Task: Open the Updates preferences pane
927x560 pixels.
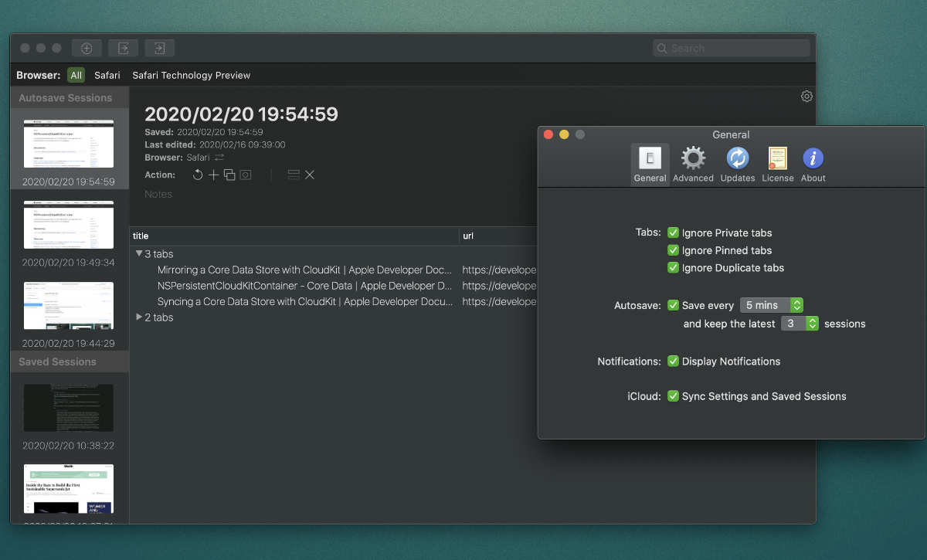Action: [x=737, y=165]
